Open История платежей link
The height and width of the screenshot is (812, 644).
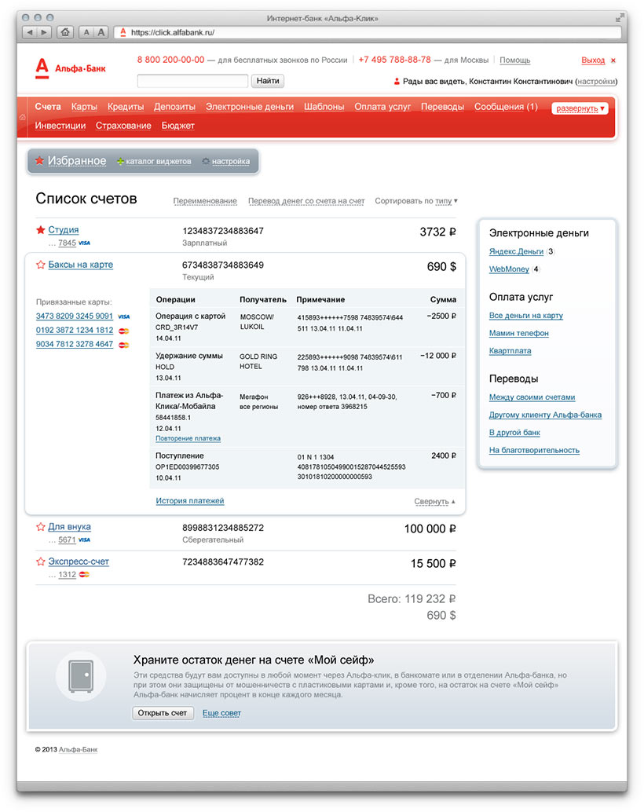189,500
